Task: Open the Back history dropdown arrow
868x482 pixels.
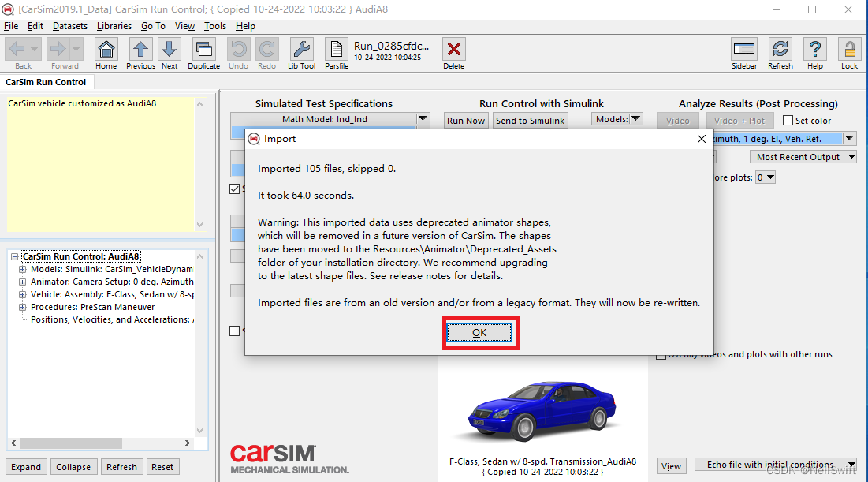Action: click(x=35, y=50)
